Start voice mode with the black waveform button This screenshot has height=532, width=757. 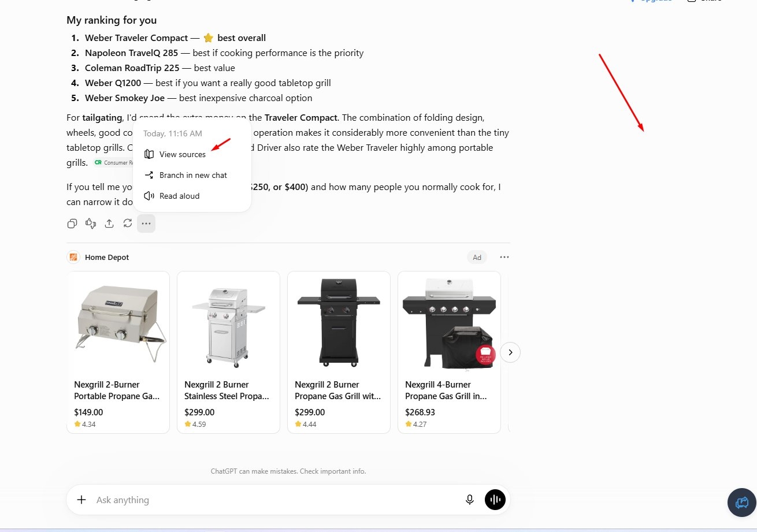click(495, 500)
